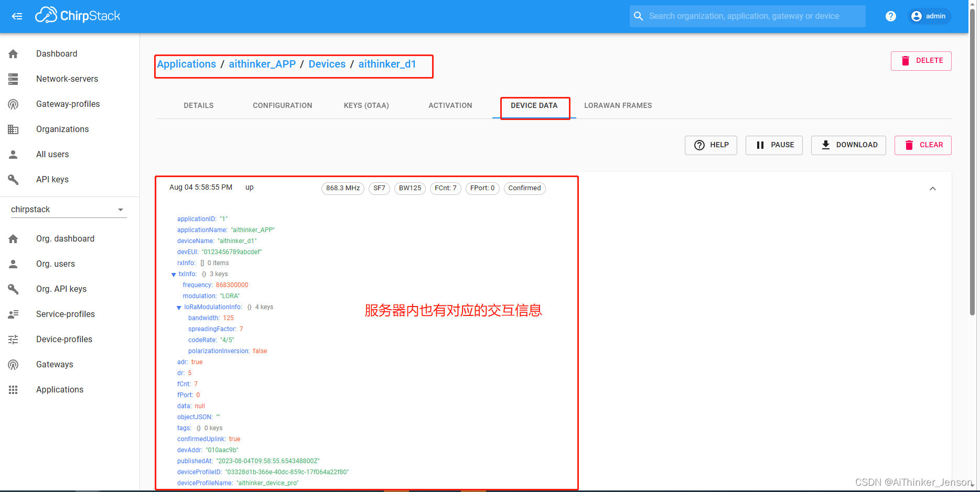Open the Organizations building icon
The height and width of the screenshot is (492, 980).
tap(13, 129)
